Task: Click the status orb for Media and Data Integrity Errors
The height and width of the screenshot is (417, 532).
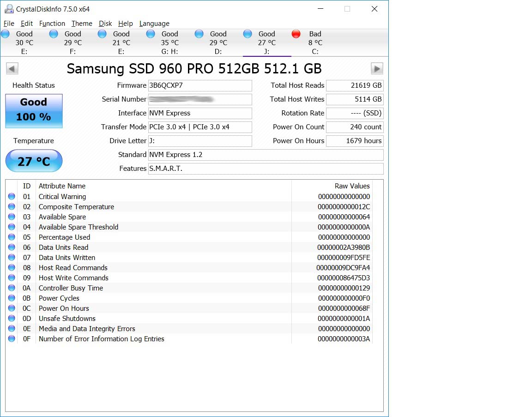Action: (12, 328)
